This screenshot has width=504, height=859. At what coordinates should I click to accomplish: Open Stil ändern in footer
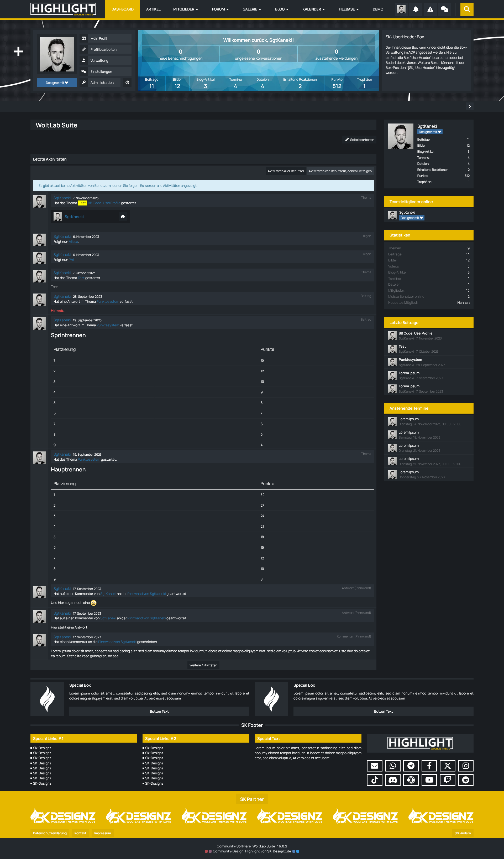[x=463, y=833]
